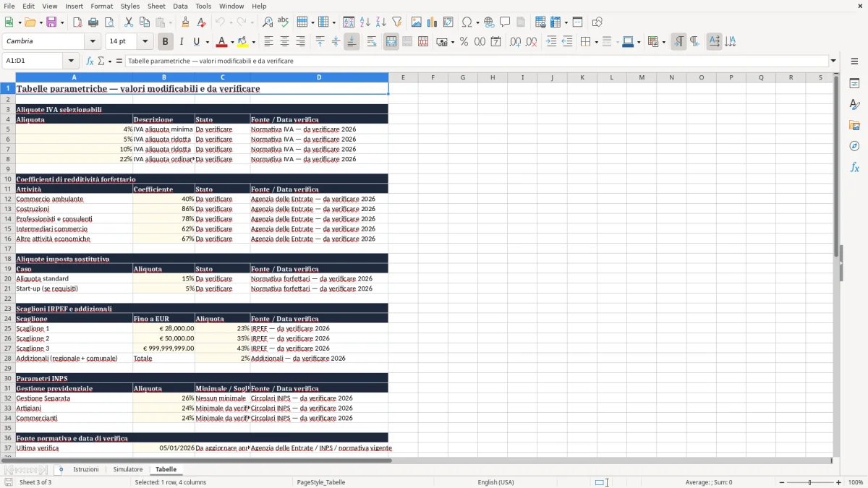Click the Copy icon
Screen dimensions: 868x488
145,22
